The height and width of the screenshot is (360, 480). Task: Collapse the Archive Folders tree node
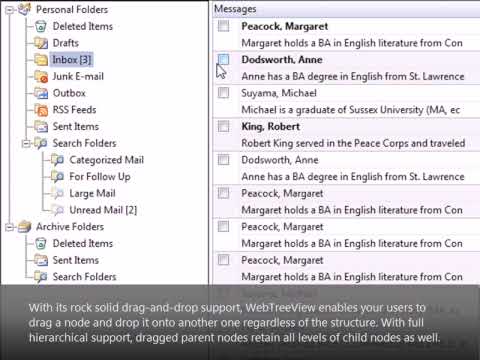[9, 227]
